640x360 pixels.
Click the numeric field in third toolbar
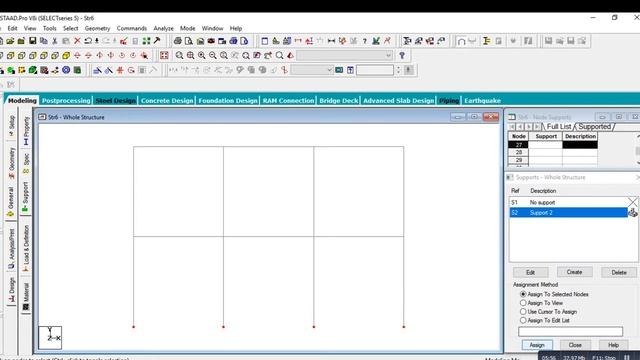coord(374,70)
